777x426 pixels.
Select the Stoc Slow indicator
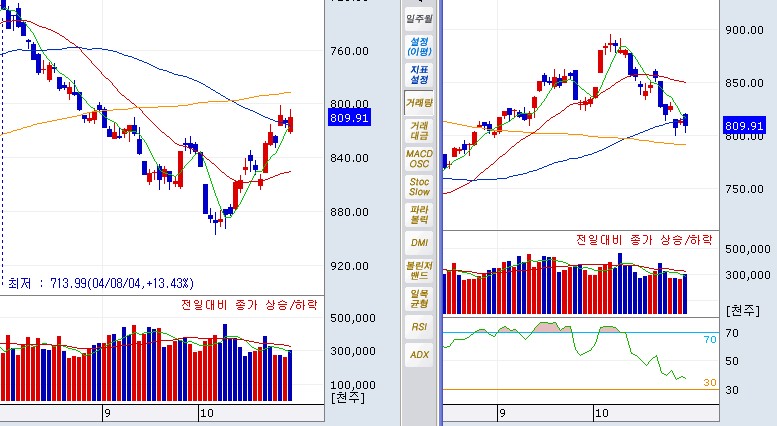point(419,186)
